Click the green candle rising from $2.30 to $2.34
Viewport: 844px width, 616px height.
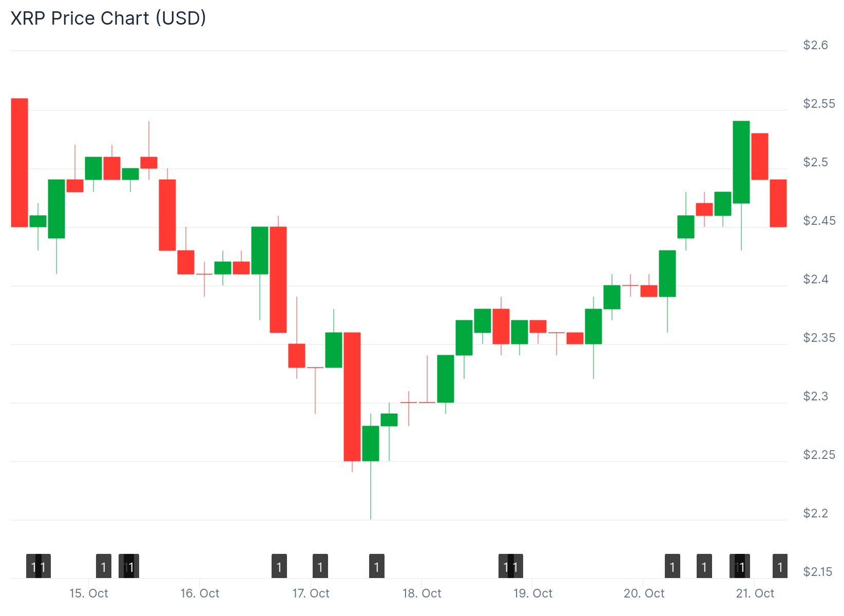446,379
